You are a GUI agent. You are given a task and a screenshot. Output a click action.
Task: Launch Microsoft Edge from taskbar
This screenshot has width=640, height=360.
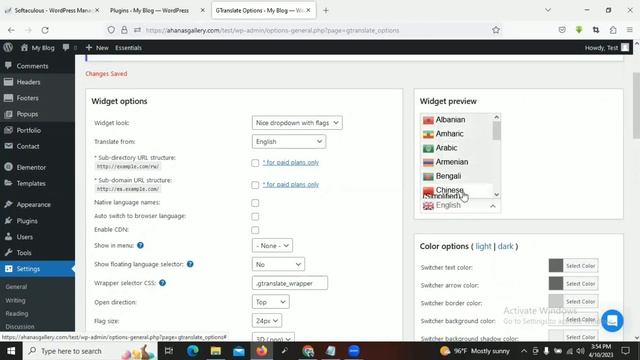[193, 351]
